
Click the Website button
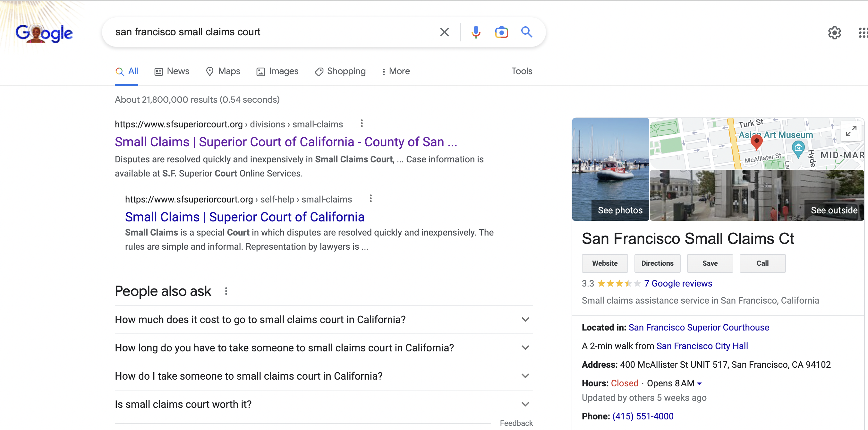tap(605, 263)
